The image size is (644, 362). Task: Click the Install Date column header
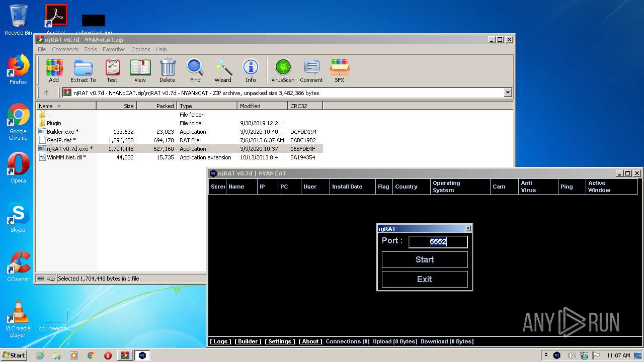pos(352,187)
